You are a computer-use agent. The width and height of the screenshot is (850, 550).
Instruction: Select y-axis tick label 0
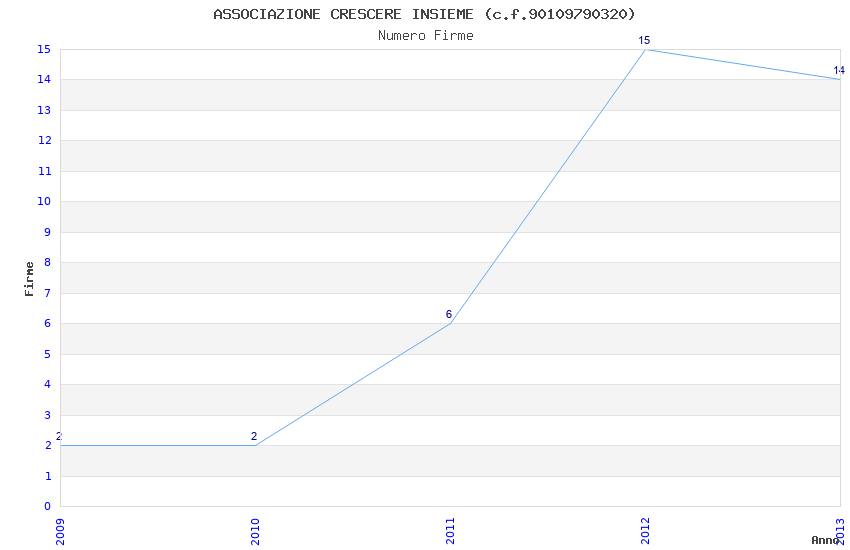[47, 506]
